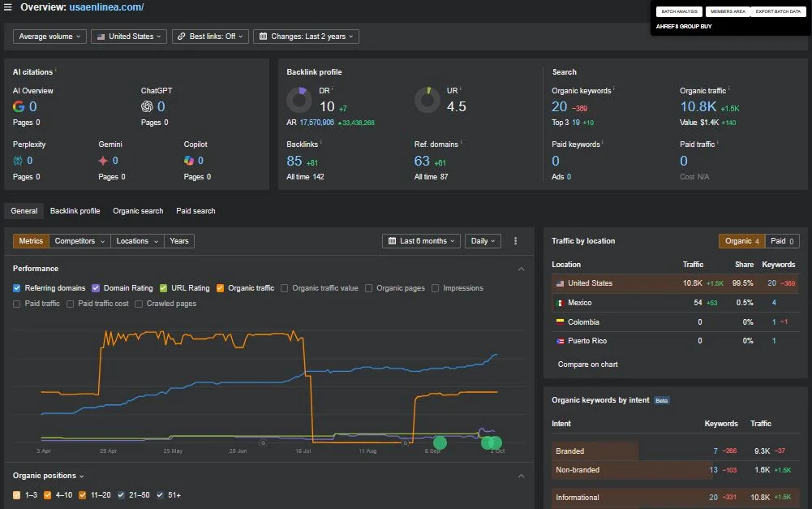
Task: Click the info icon beside Organic keywords
Action: point(613,88)
